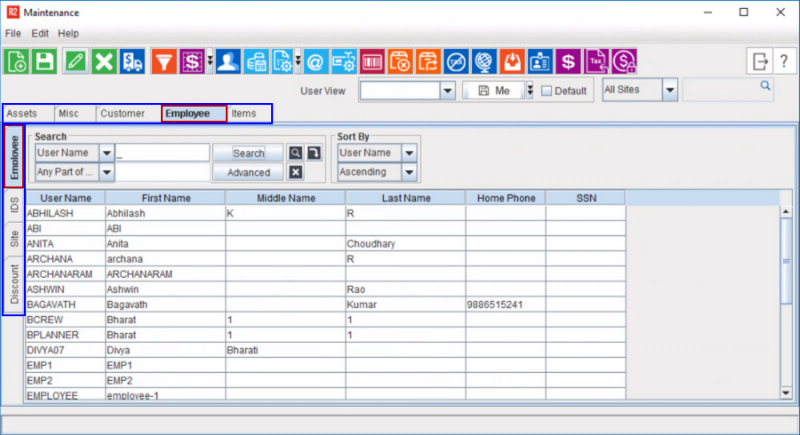Click the green New record icon
This screenshot has height=435, width=800.
click(x=17, y=61)
